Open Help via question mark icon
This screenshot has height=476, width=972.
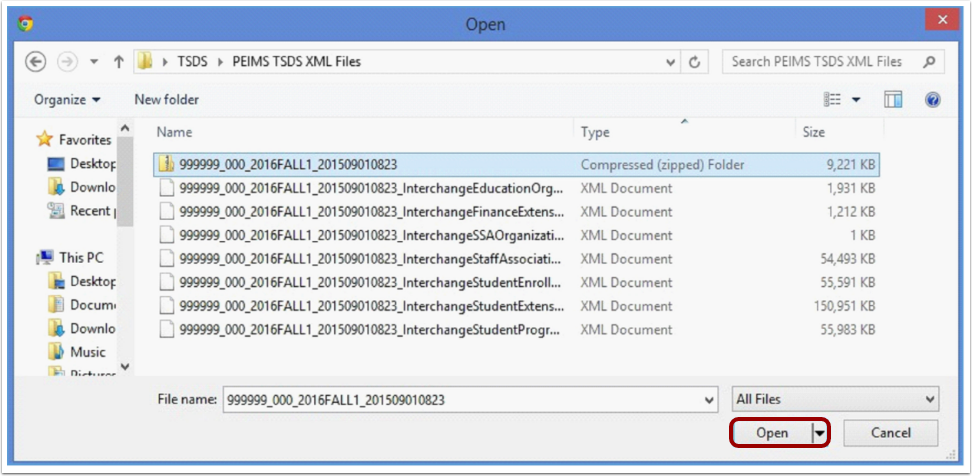point(933,99)
